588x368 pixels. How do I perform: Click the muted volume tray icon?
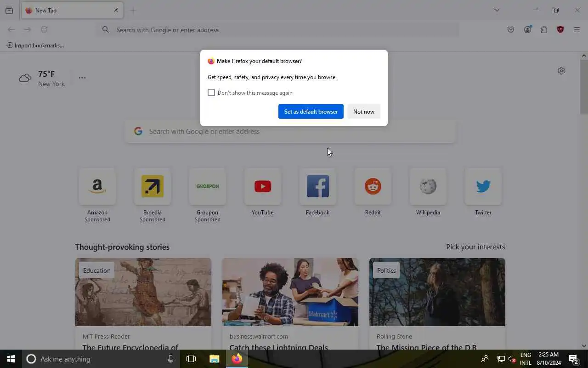pyautogui.click(x=512, y=359)
